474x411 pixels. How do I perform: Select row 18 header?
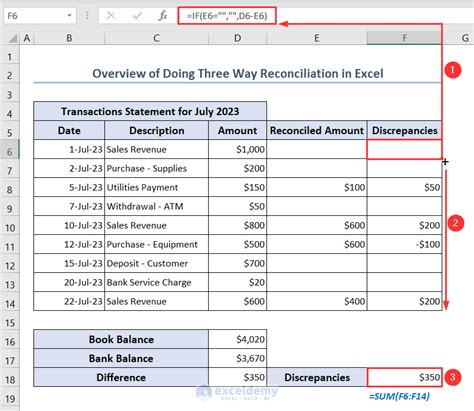(x=10, y=380)
